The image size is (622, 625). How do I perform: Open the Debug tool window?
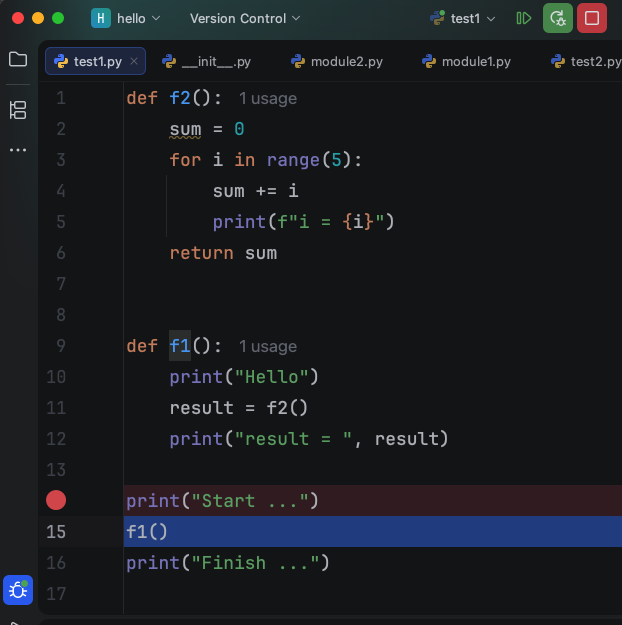18,590
